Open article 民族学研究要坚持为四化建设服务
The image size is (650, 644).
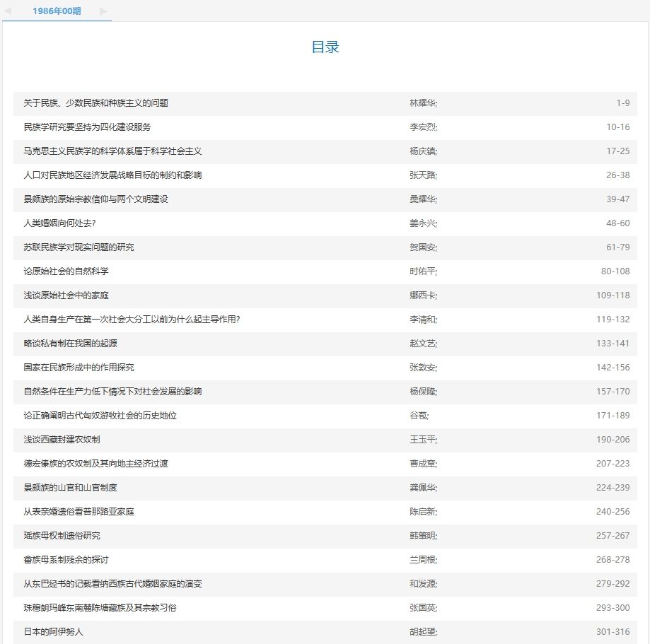click(87, 127)
